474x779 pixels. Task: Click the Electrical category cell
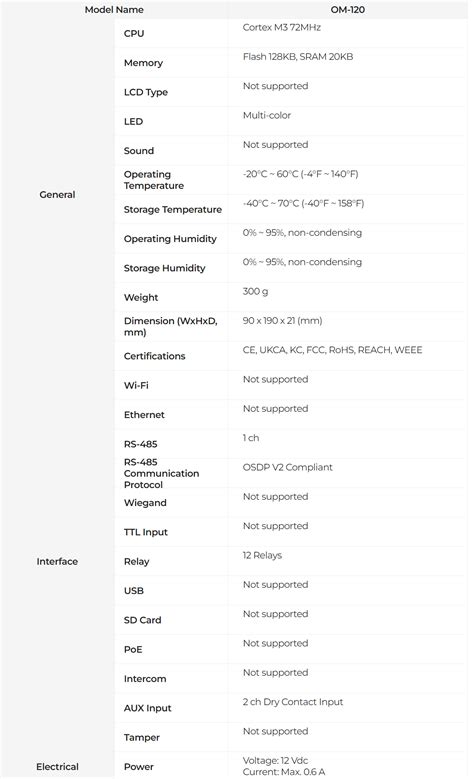57,767
